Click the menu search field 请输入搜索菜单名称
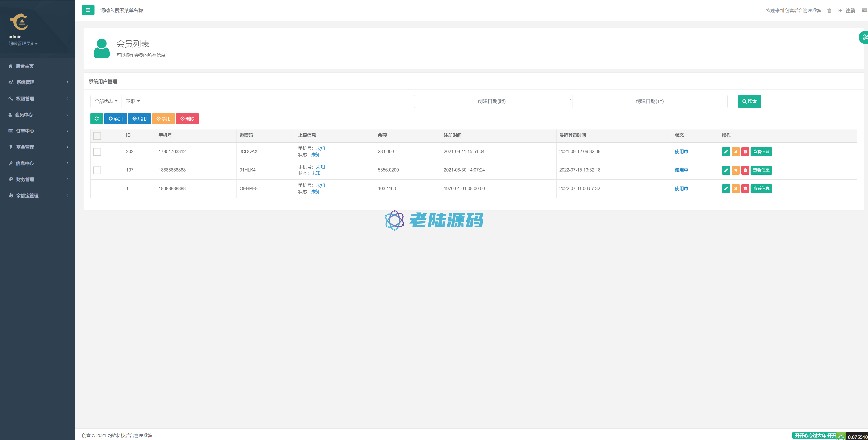868x440 pixels. [122, 10]
